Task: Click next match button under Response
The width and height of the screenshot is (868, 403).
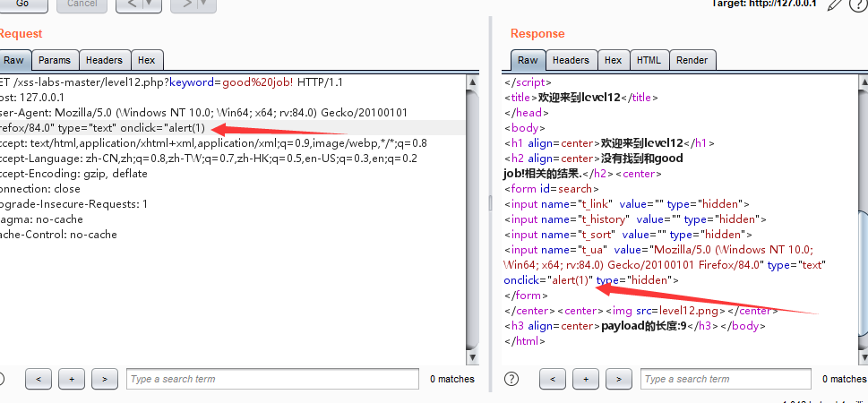Action: pos(619,379)
